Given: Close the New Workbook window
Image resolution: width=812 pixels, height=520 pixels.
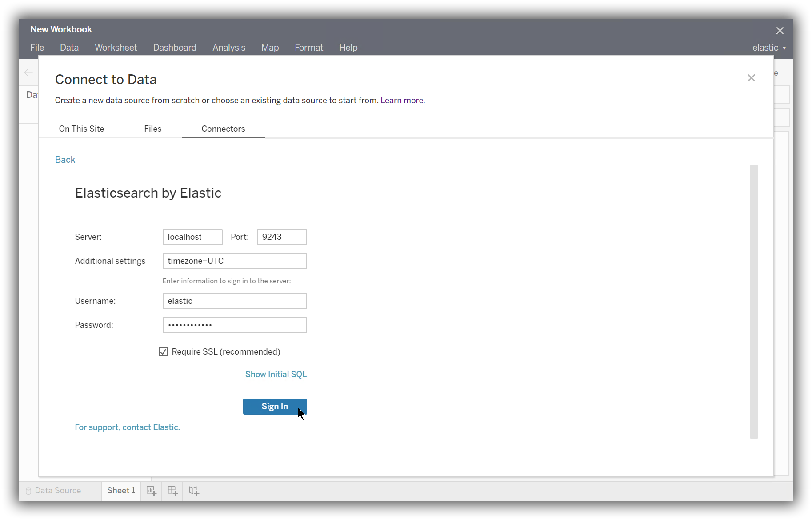Looking at the screenshot, I should [x=780, y=31].
